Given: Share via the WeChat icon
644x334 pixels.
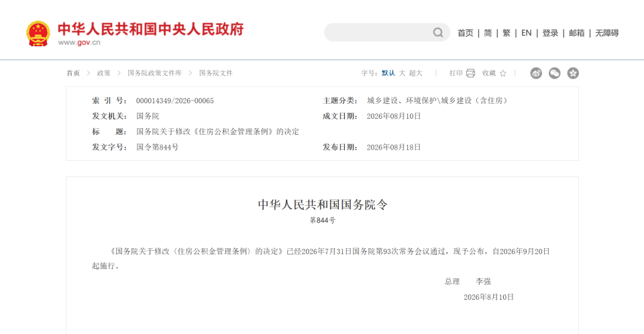Looking at the screenshot, I should click(x=555, y=73).
